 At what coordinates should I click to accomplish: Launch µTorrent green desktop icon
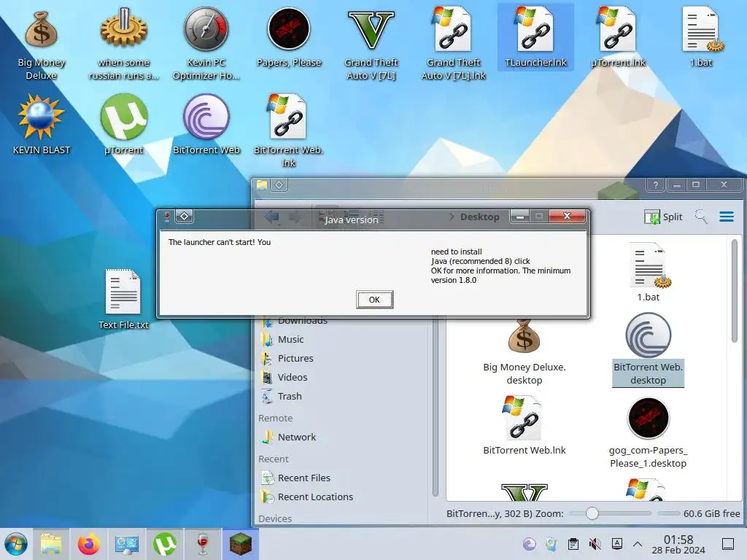pyautogui.click(x=123, y=125)
